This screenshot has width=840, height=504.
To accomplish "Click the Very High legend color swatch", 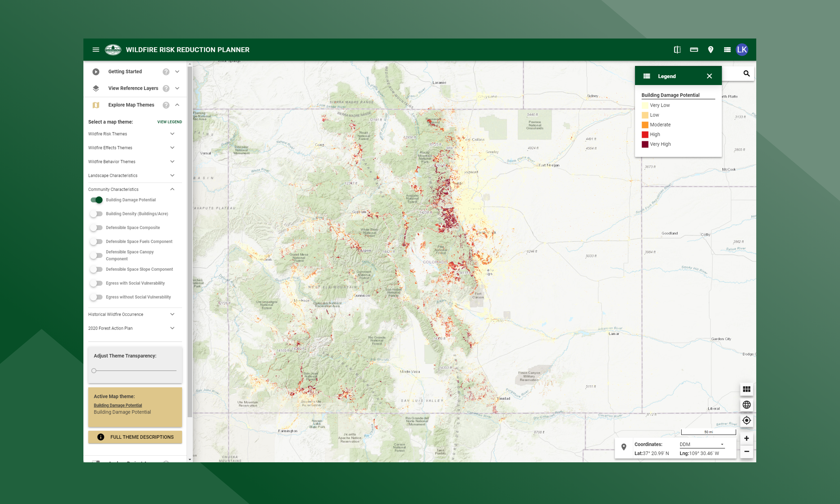I will (x=645, y=144).
